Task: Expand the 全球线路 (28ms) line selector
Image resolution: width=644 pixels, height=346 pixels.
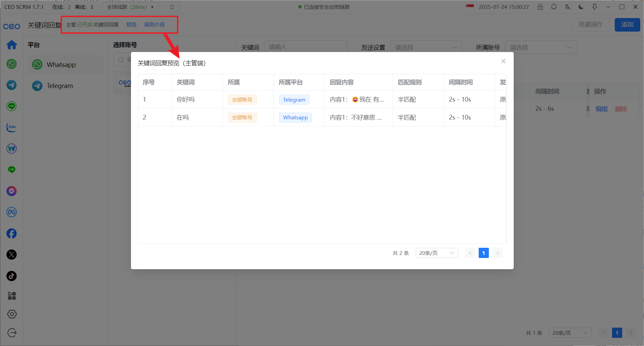Action: pos(131,7)
